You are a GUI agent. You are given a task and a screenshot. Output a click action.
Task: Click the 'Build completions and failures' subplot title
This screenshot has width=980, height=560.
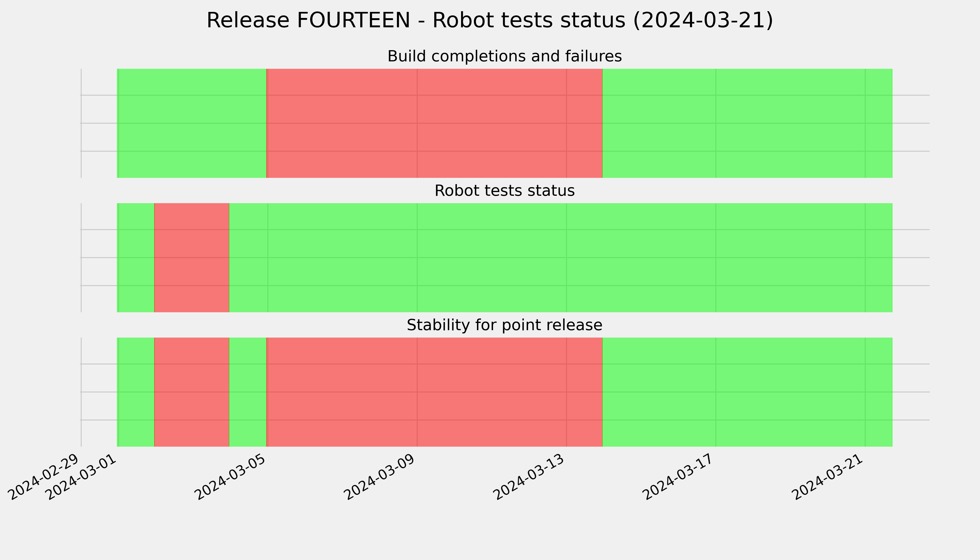(x=504, y=56)
